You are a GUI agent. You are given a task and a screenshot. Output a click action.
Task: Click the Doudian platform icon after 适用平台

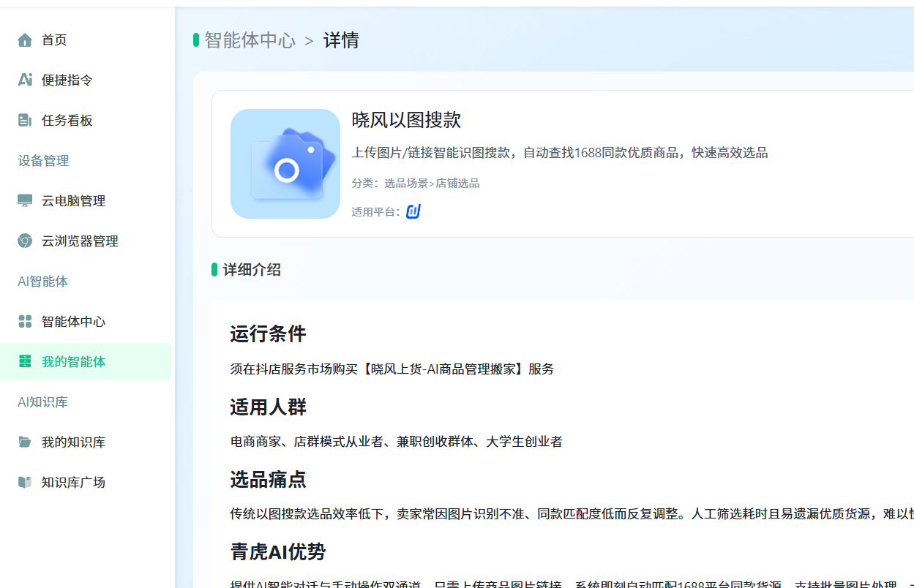coord(413,211)
